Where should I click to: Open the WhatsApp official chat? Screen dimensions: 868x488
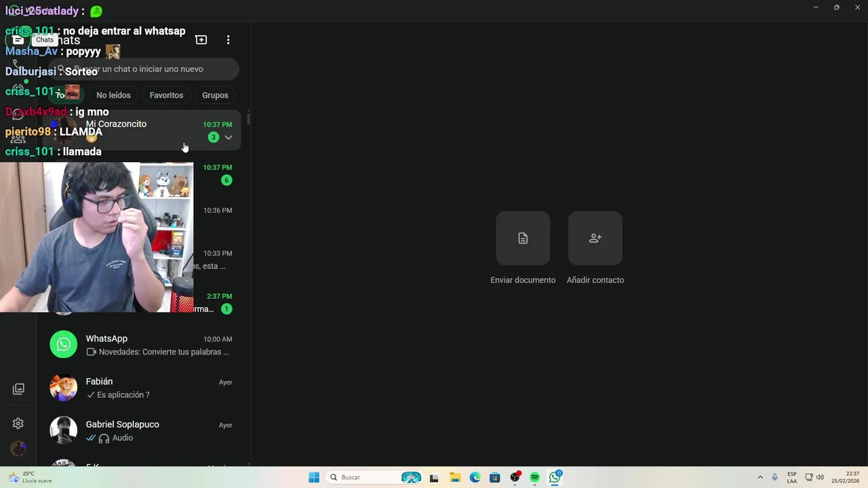click(141, 345)
